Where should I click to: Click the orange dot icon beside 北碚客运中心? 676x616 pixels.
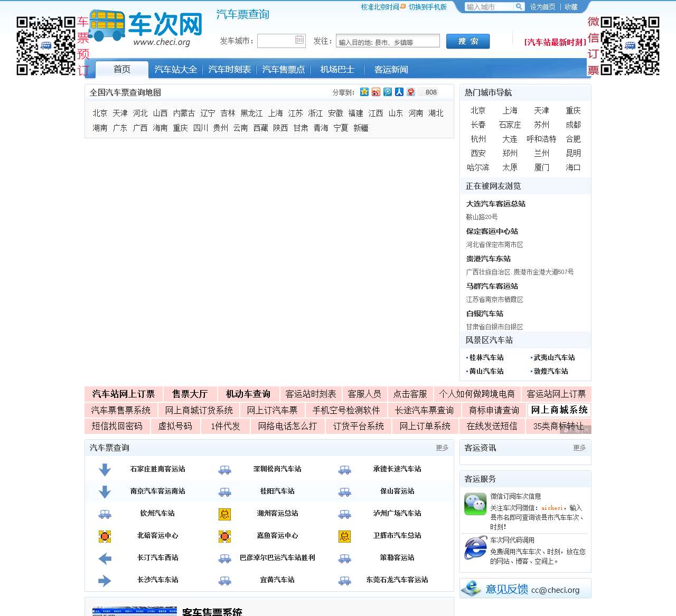(x=105, y=536)
